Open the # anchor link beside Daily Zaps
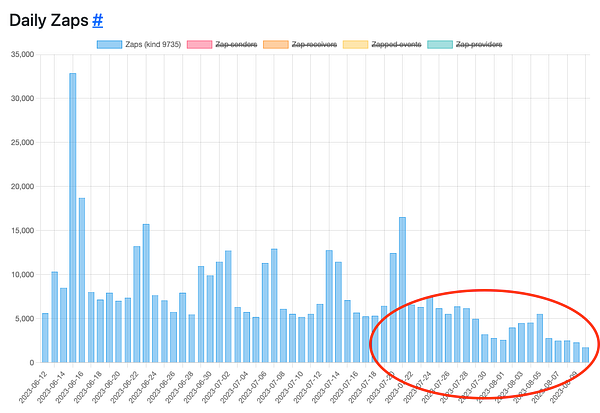Screen dimensions: 600x413 point(98,18)
